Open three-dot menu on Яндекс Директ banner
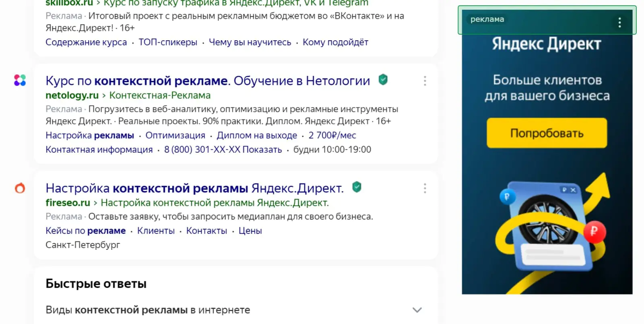 point(619,23)
